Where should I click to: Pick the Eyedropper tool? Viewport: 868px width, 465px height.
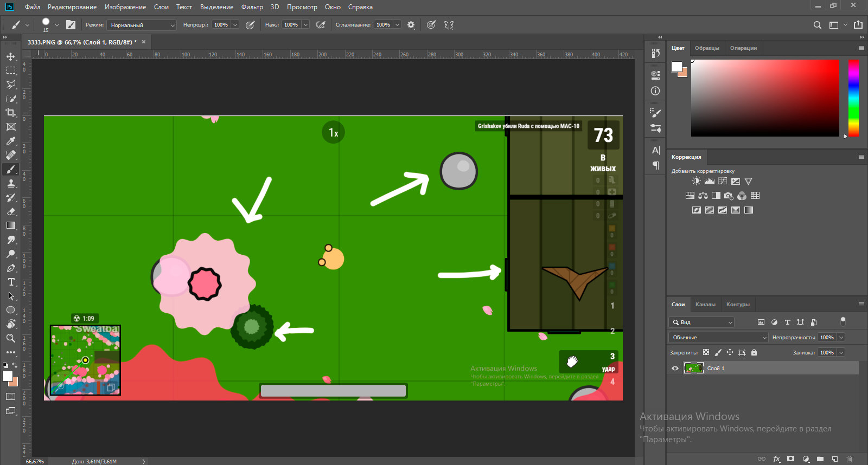pos(11,141)
